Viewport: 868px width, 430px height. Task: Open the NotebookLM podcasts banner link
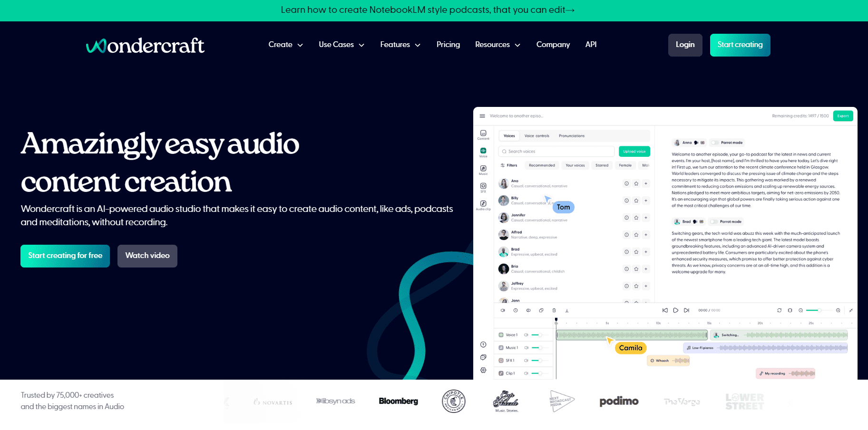click(428, 10)
